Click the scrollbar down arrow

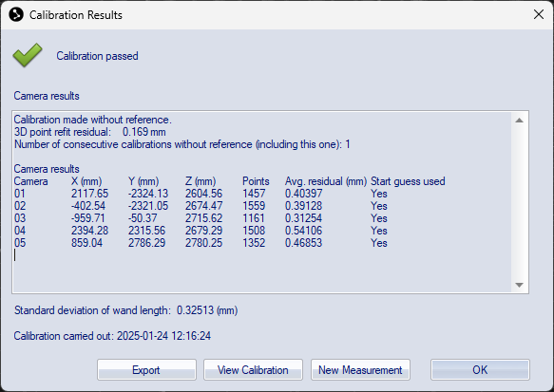(519, 285)
